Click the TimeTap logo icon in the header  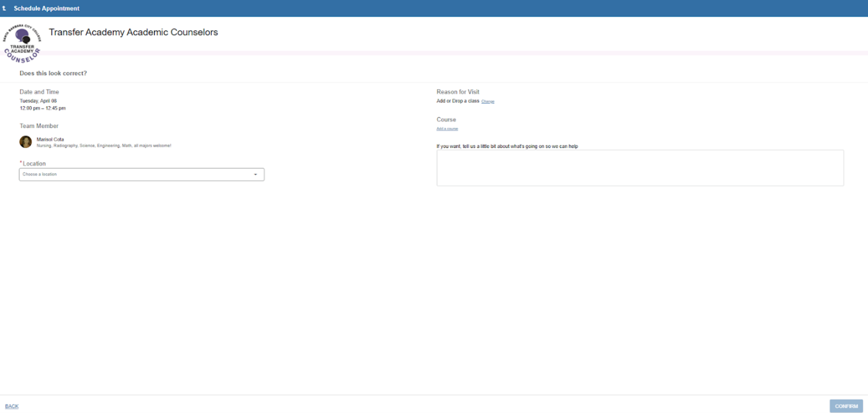click(4, 8)
